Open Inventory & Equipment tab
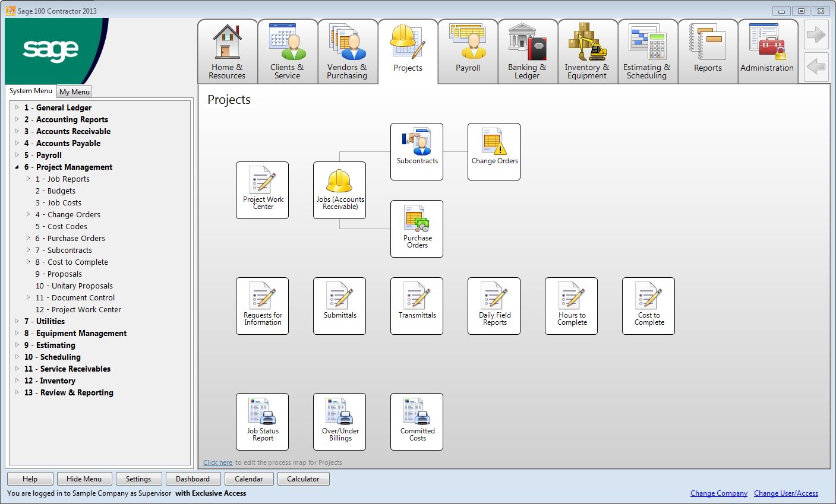 [x=588, y=52]
